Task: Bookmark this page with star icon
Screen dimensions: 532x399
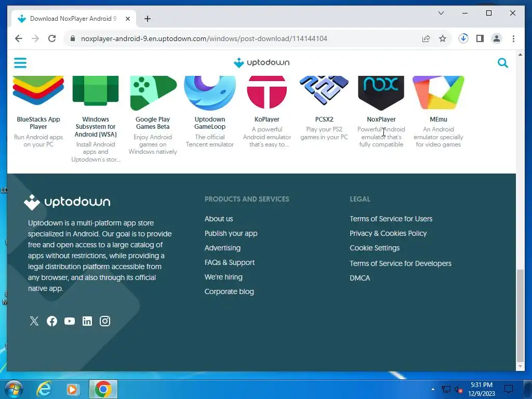Action: pos(443,38)
